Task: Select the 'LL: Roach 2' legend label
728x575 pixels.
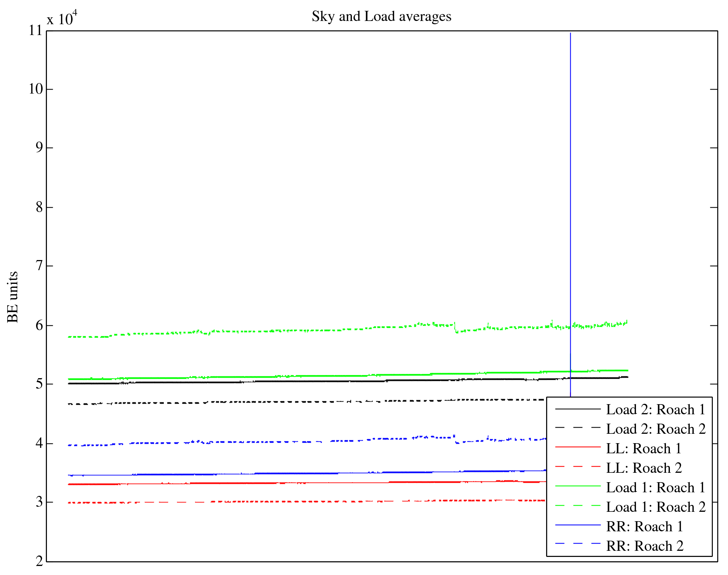Action: point(644,468)
